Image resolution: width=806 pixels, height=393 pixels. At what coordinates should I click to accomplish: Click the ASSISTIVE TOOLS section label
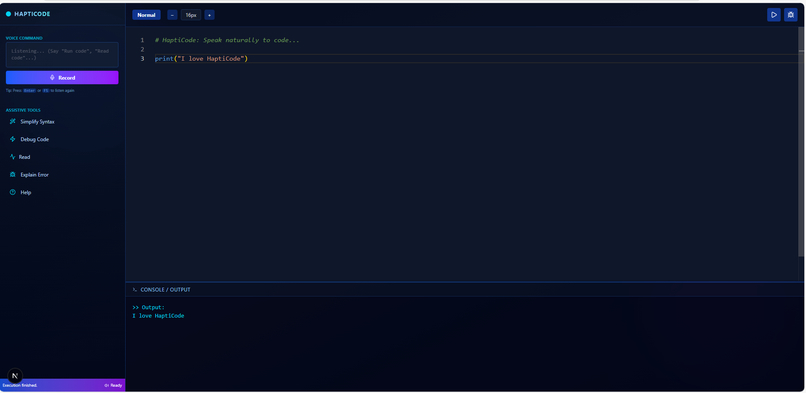(23, 110)
